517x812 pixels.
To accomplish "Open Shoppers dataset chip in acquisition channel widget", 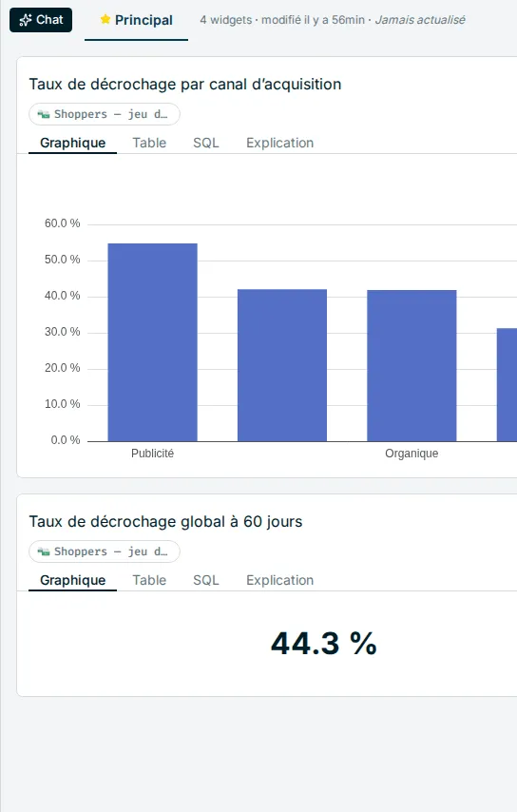I will 105,114.
